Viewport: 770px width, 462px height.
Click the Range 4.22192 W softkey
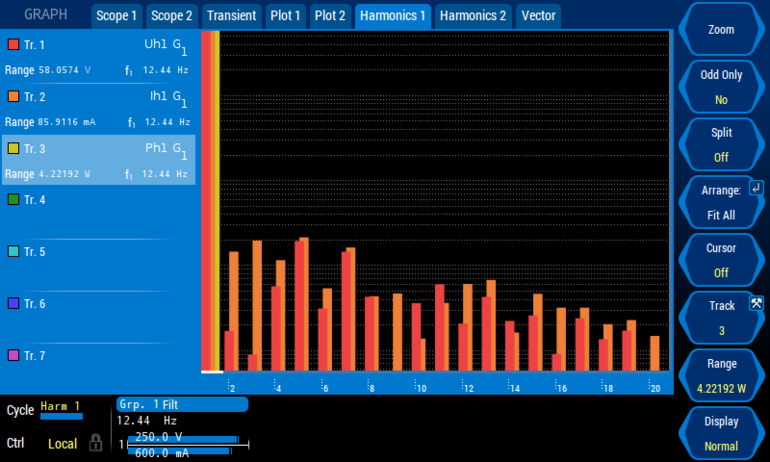pyautogui.click(x=721, y=376)
